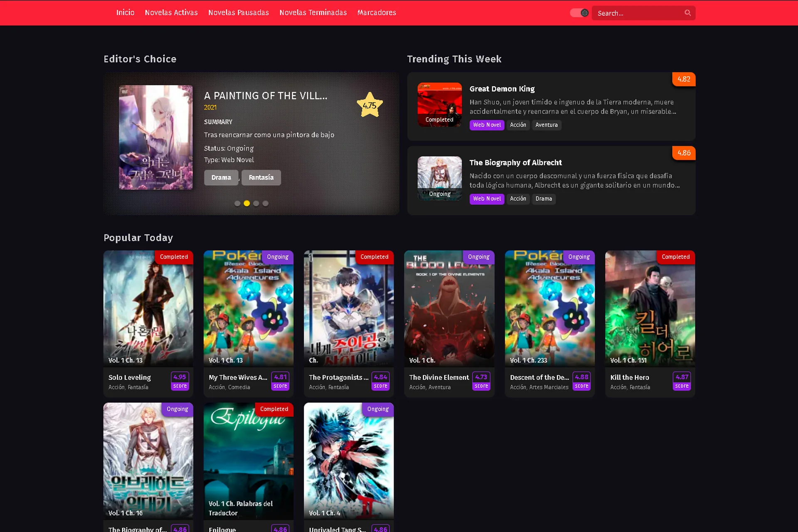Click the 4.86 score badge on Albrecht
Viewport: 798px width, 532px height.
click(684, 153)
